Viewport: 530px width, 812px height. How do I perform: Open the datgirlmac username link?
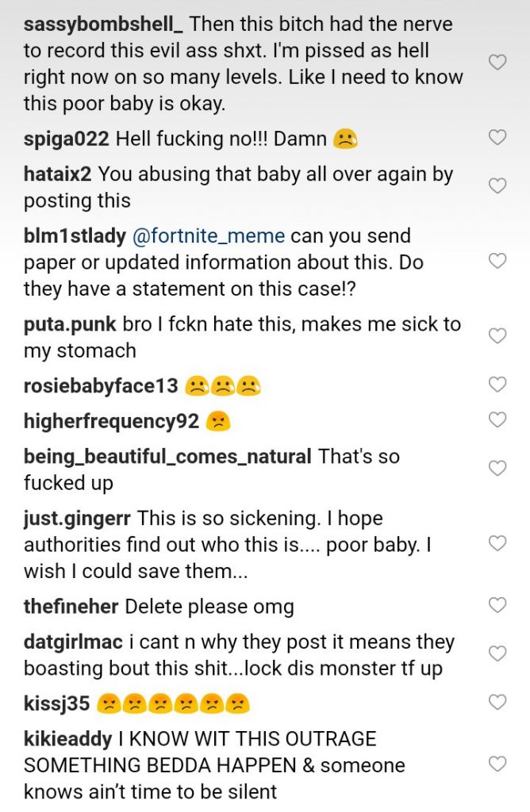[76, 642]
